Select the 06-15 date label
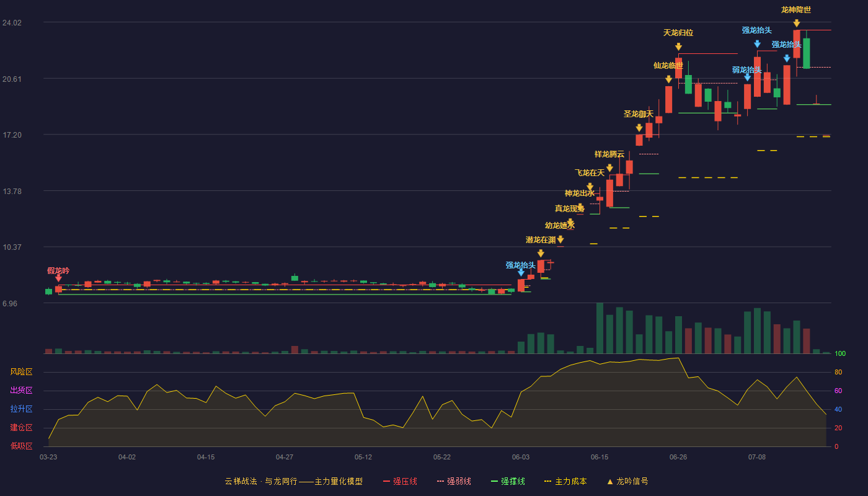 tap(600, 457)
